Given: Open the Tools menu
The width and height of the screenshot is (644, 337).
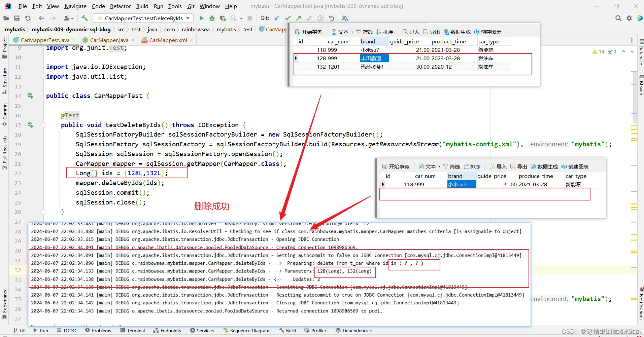Looking at the screenshot, I should (175, 6).
